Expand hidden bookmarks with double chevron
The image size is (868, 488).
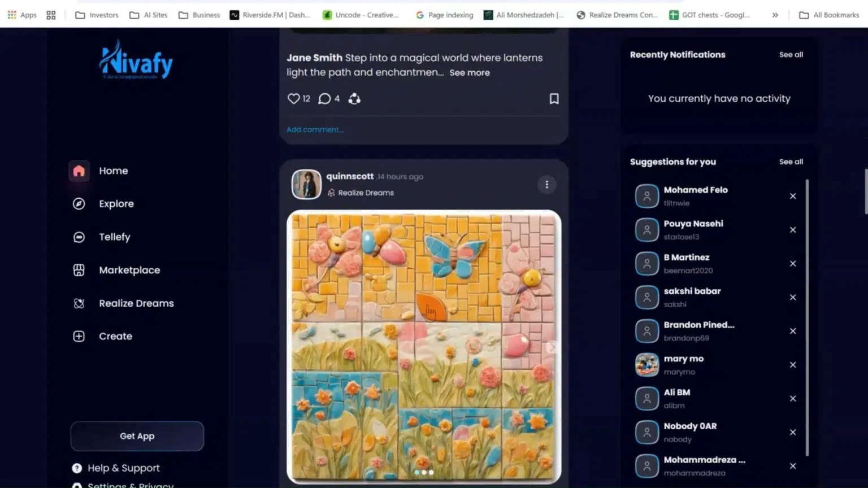click(x=775, y=15)
